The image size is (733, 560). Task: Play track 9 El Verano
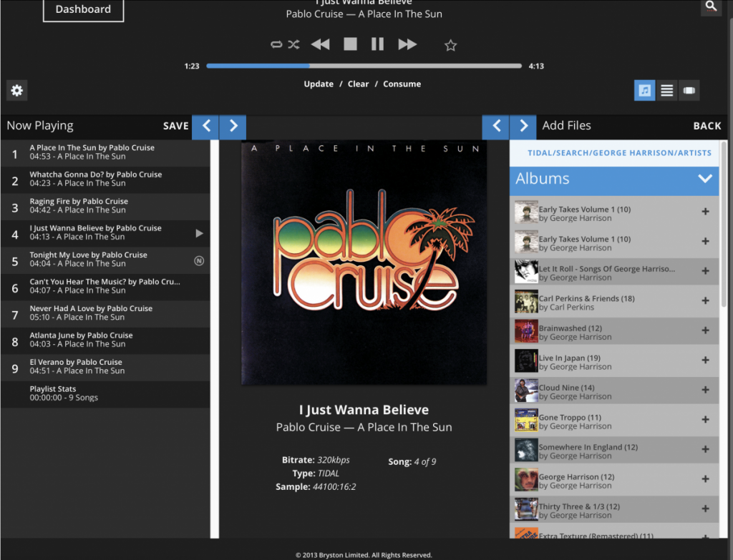pos(105,368)
